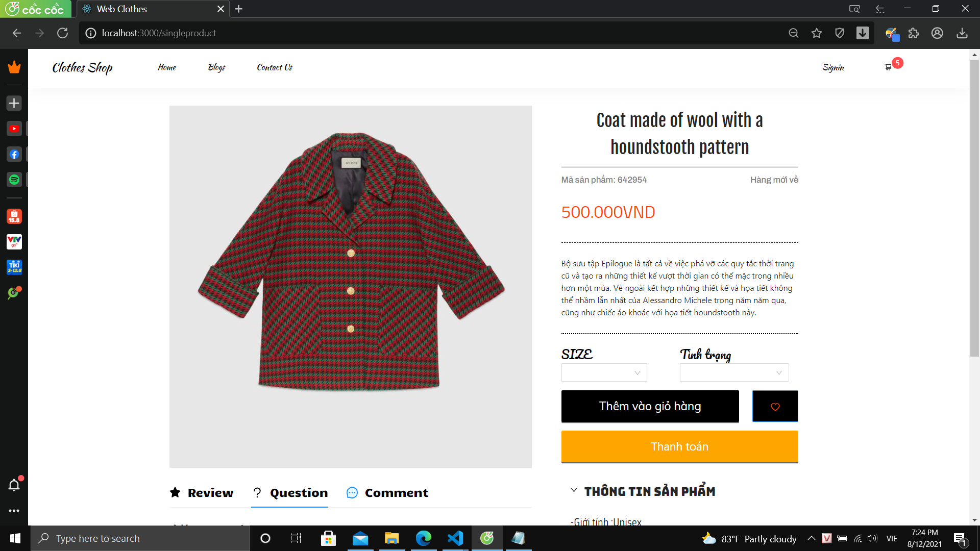Image resolution: width=980 pixels, height=551 pixels.
Task: Open the browser Downloads panel
Action: [x=963, y=33]
